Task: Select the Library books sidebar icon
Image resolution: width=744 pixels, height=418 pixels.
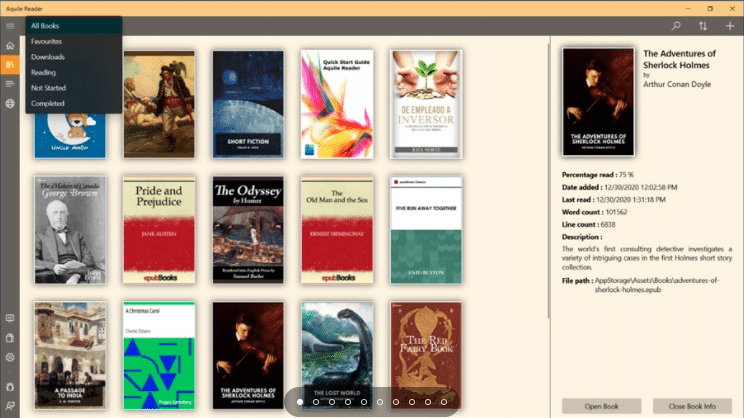Action: click(x=10, y=65)
